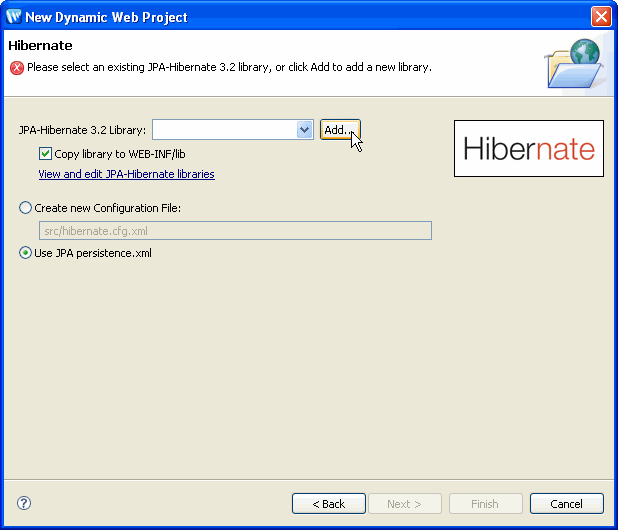Image resolution: width=618 pixels, height=530 pixels.
Task: Click the src/hibernate.cfg.xml configuration file field
Action: click(x=235, y=231)
